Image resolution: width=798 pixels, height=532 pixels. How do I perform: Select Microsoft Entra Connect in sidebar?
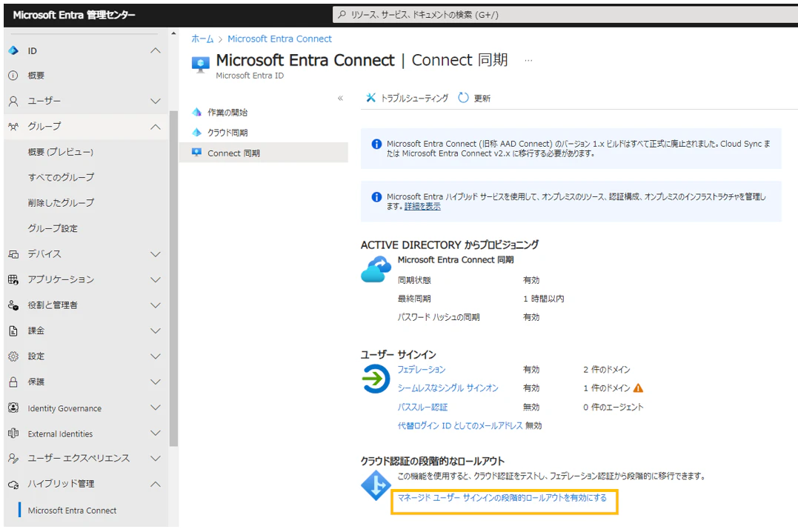tap(73, 510)
